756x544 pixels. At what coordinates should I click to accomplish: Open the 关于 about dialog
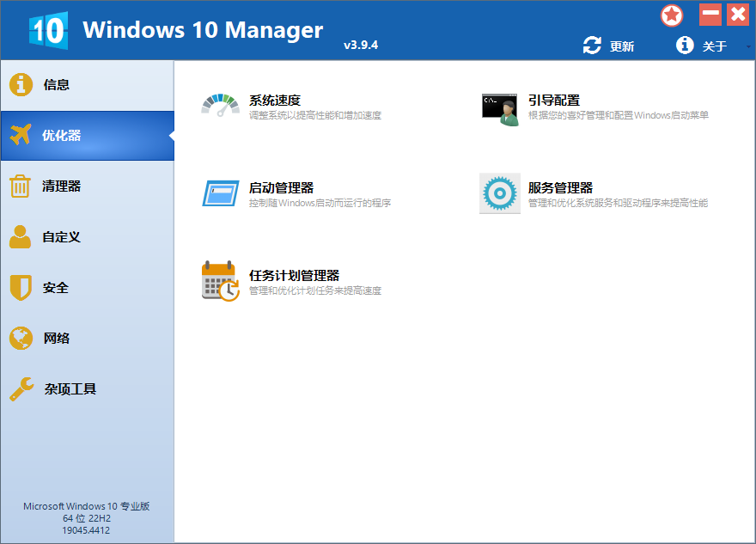(x=714, y=46)
